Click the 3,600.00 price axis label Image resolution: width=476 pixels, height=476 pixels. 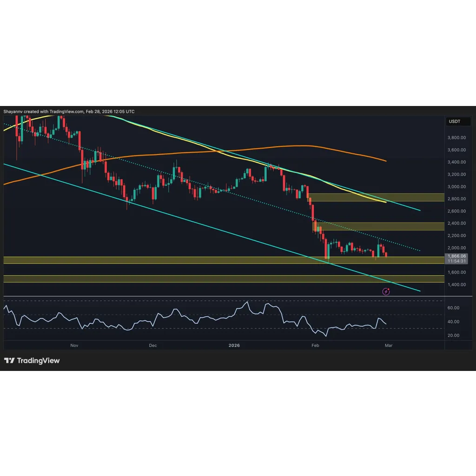456,150
